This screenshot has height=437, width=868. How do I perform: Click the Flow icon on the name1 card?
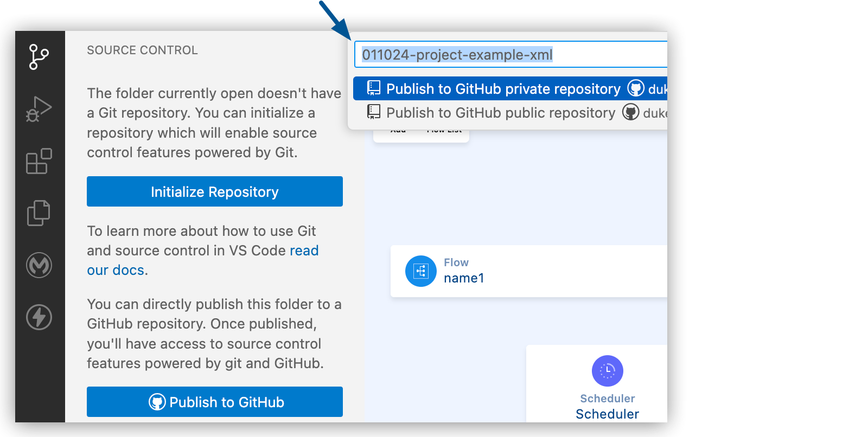pos(421,271)
